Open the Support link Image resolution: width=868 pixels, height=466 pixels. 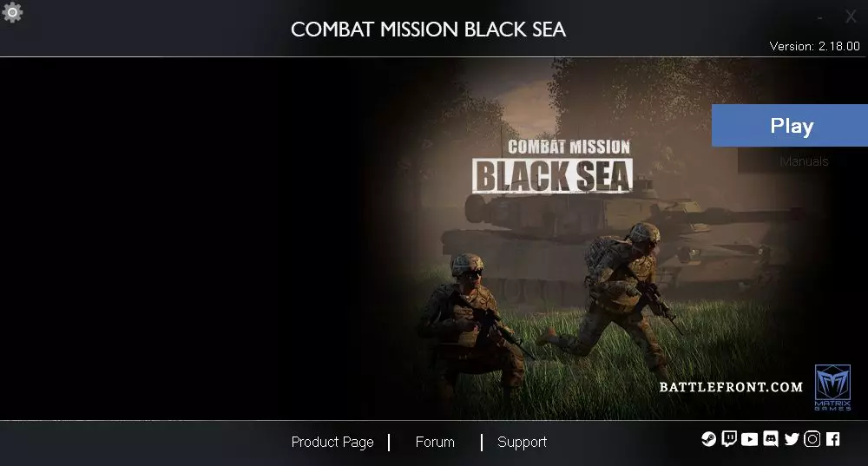pos(522,442)
